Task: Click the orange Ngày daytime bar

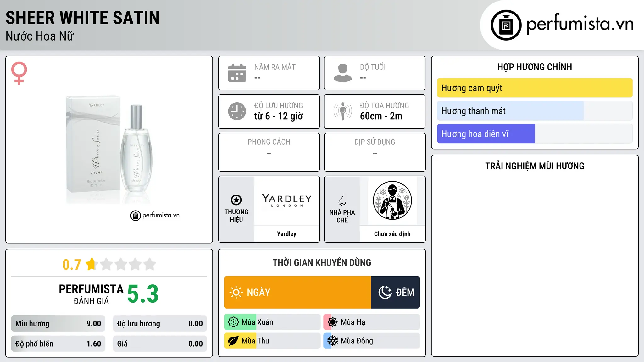Action: 297,292
